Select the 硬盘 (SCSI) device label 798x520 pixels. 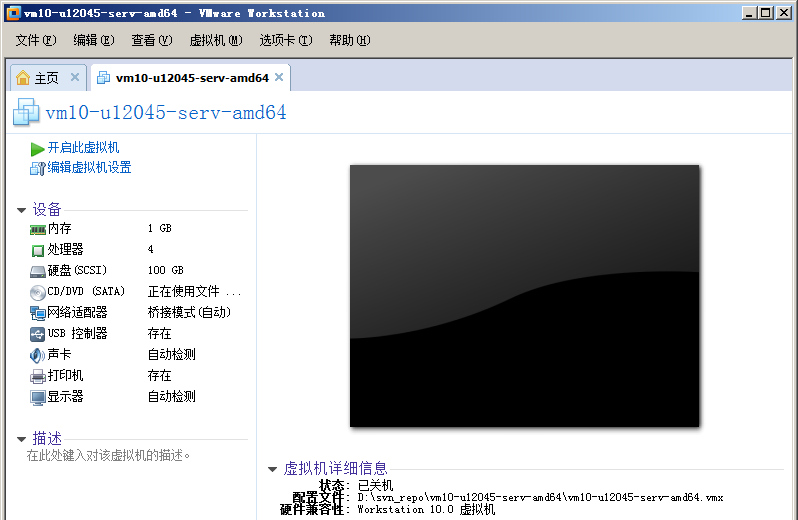(77, 270)
